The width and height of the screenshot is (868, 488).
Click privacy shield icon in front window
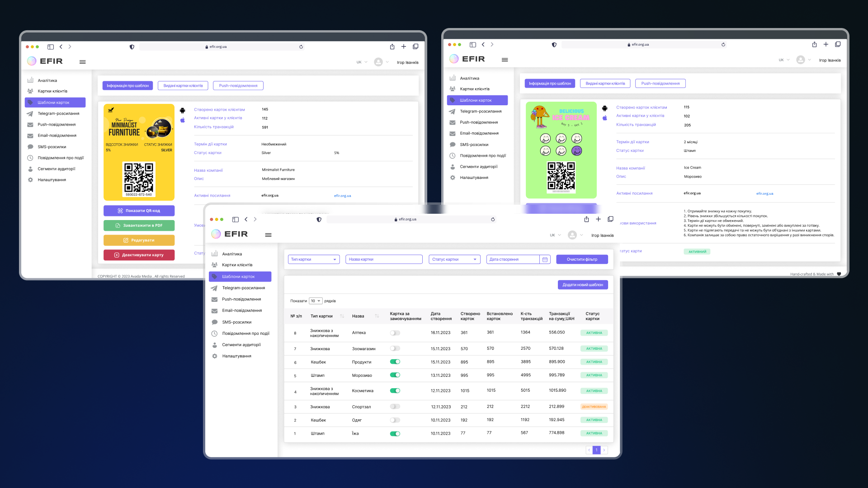click(319, 220)
